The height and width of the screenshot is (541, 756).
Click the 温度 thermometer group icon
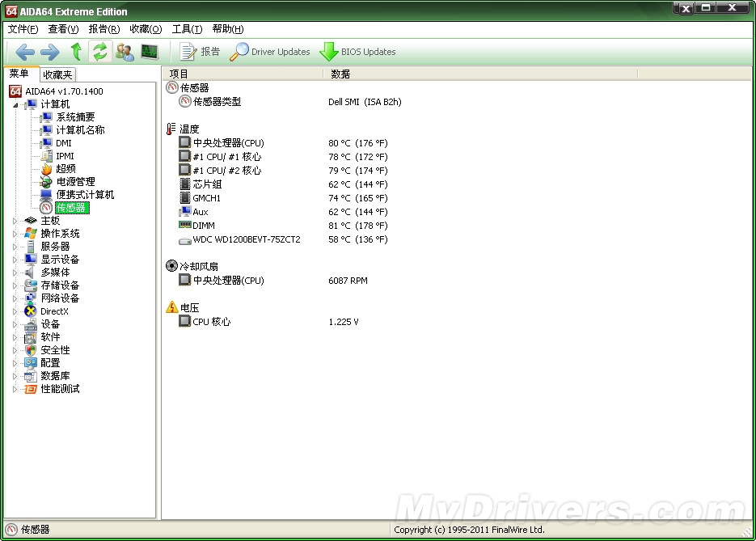click(171, 129)
